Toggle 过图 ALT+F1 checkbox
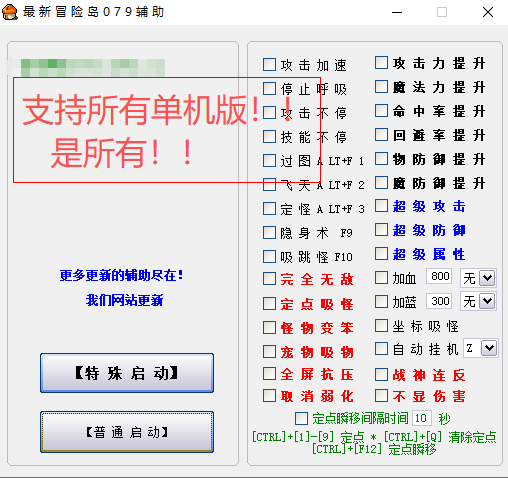Image resolution: width=508 pixels, height=478 pixels. (x=269, y=161)
